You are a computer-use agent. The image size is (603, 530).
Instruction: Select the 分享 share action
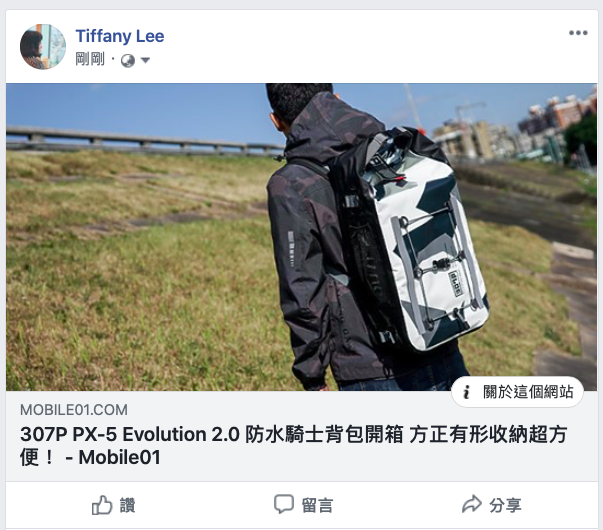click(x=491, y=505)
